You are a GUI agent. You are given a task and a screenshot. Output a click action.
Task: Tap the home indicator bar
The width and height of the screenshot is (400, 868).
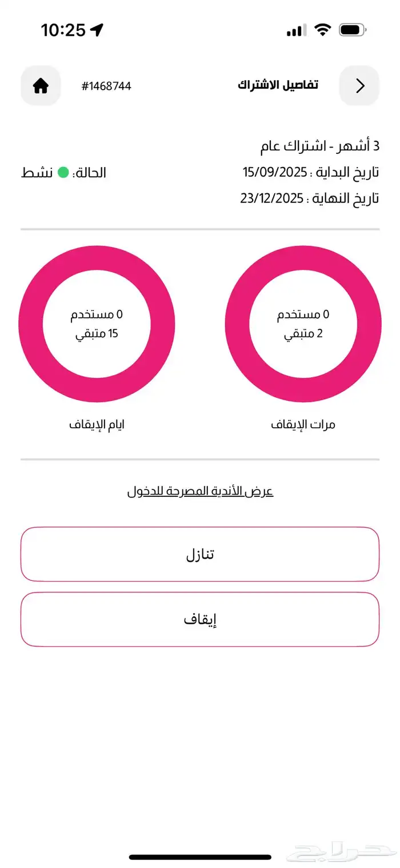coord(200,857)
